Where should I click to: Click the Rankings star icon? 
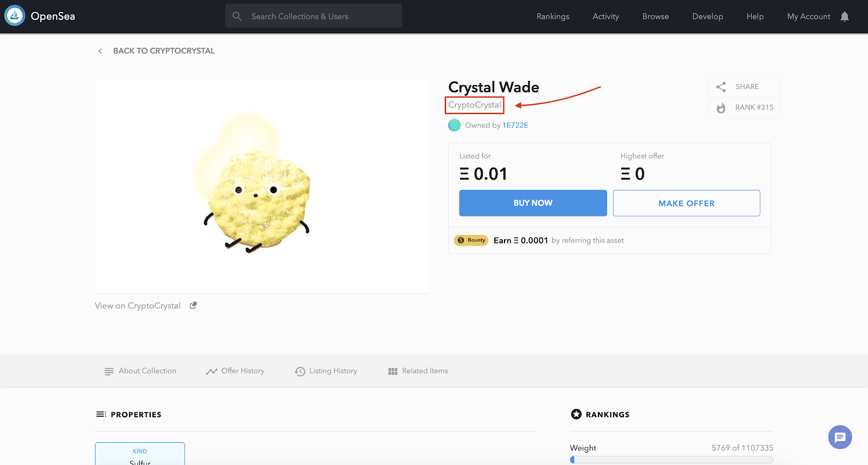click(x=576, y=414)
